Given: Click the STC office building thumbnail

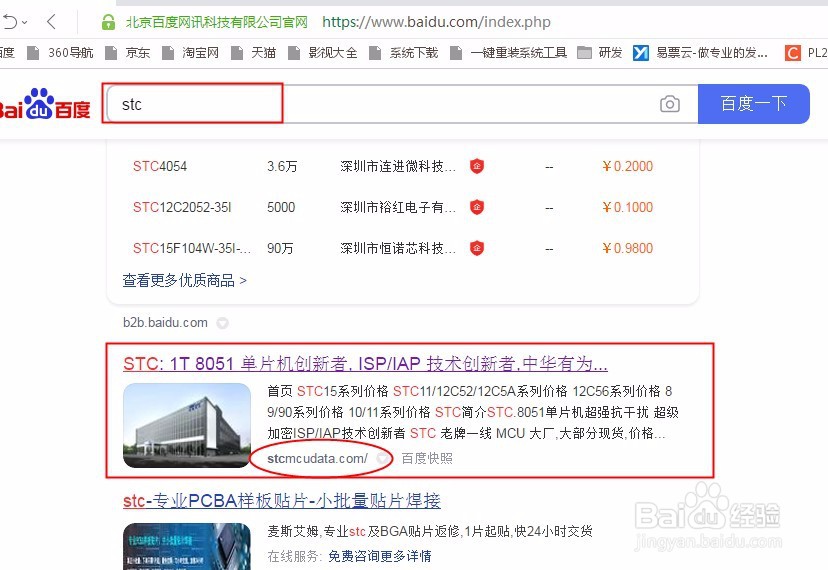Looking at the screenshot, I should tap(187, 425).
